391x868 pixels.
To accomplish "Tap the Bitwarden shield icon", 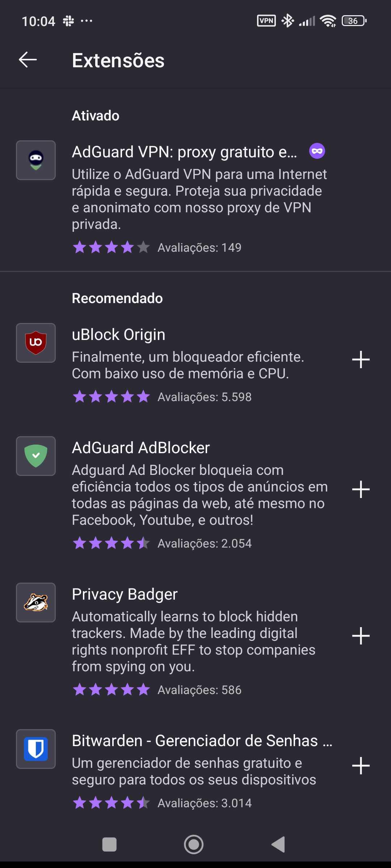I will (x=36, y=749).
